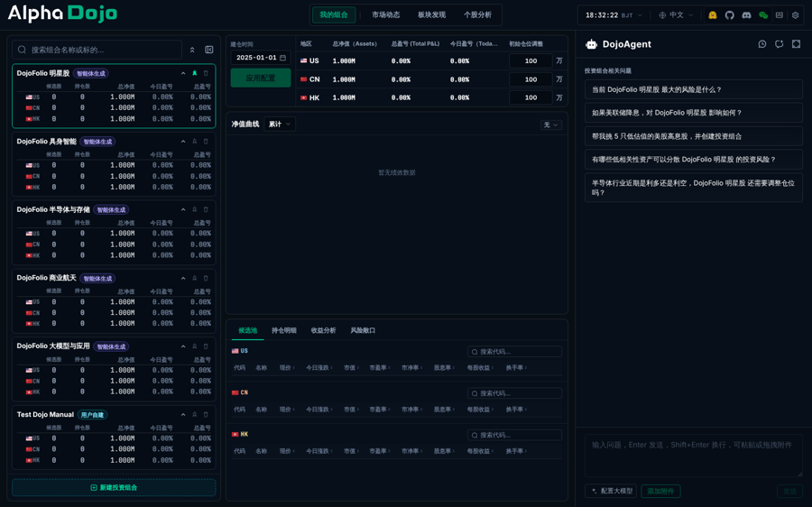Image resolution: width=812 pixels, height=507 pixels.
Task: Collapse DojoFolio 商业航天 card
Action: click(183, 278)
